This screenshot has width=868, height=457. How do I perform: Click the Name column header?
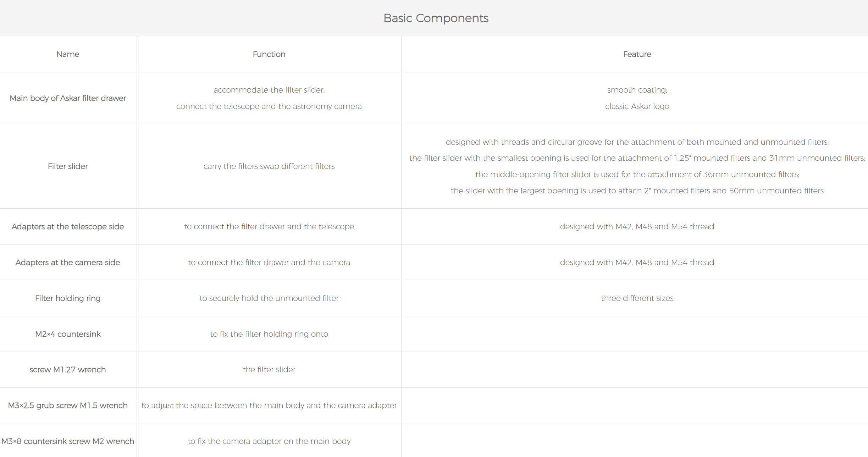(68, 54)
